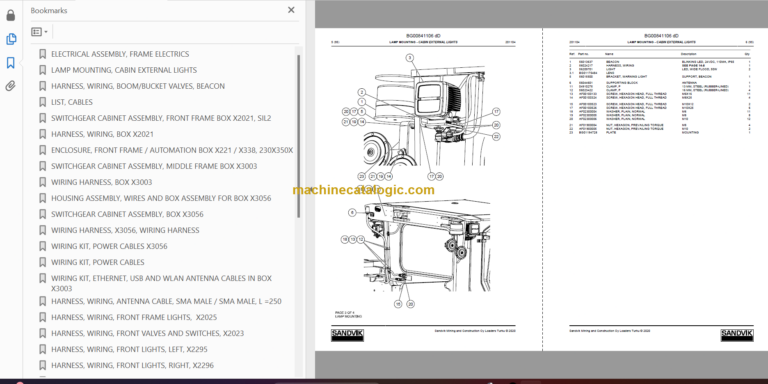Select the WIRING KIT, POWER CABLES bookmark

click(97, 262)
